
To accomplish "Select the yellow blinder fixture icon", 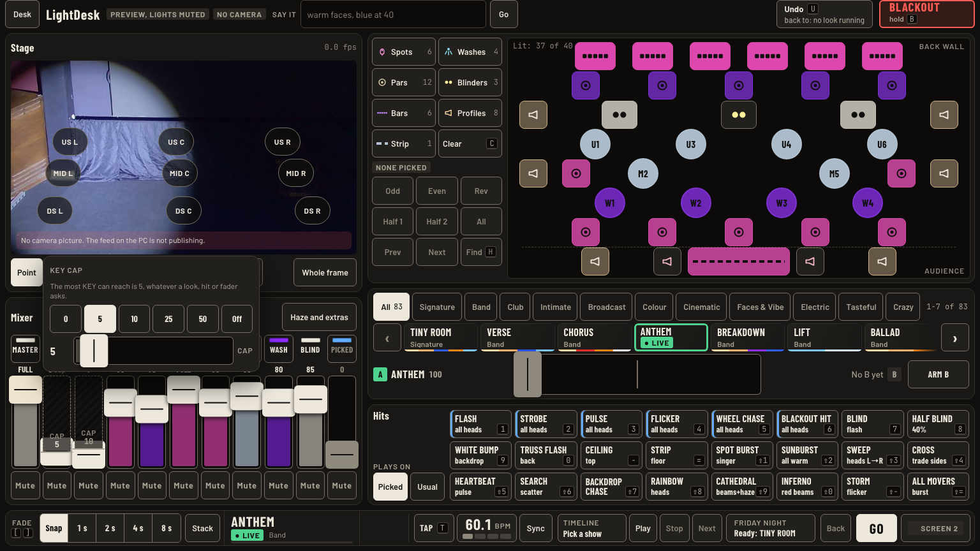I will pos(739,115).
